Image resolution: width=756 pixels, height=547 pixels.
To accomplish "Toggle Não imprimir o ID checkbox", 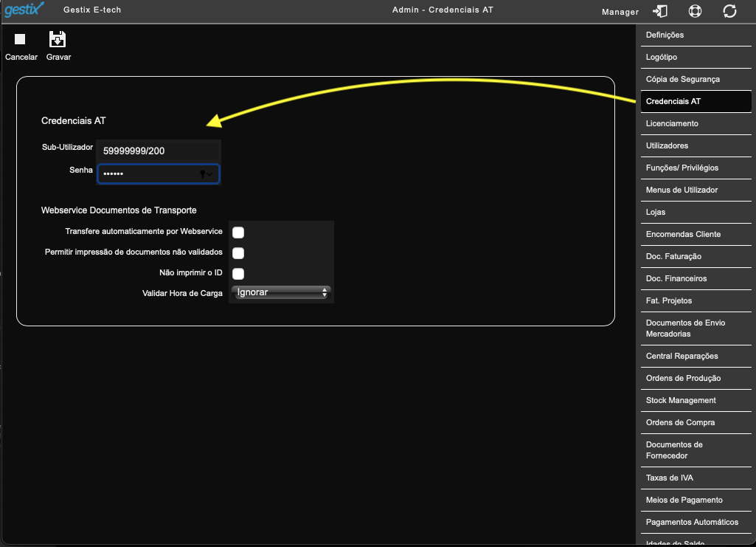I will click(238, 273).
